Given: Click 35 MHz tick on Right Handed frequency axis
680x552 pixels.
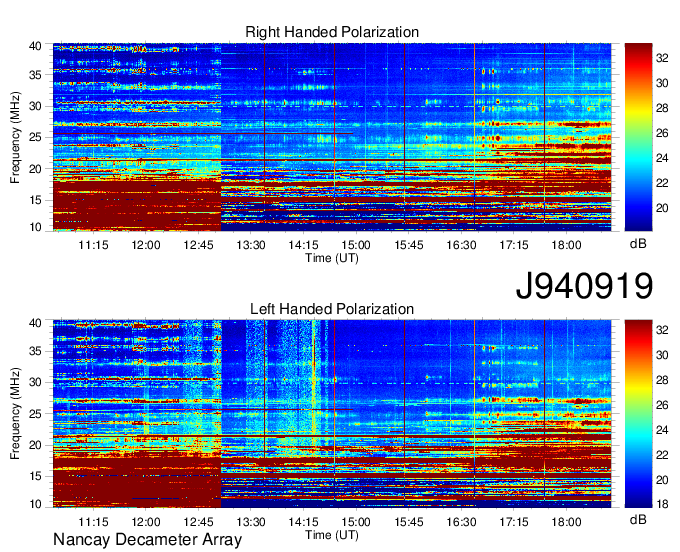Looking at the screenshot, I should coord(35,75).
